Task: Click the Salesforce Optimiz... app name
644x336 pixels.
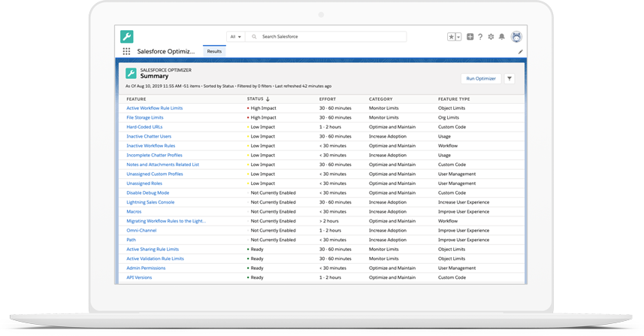Action: tap(166, 51)
